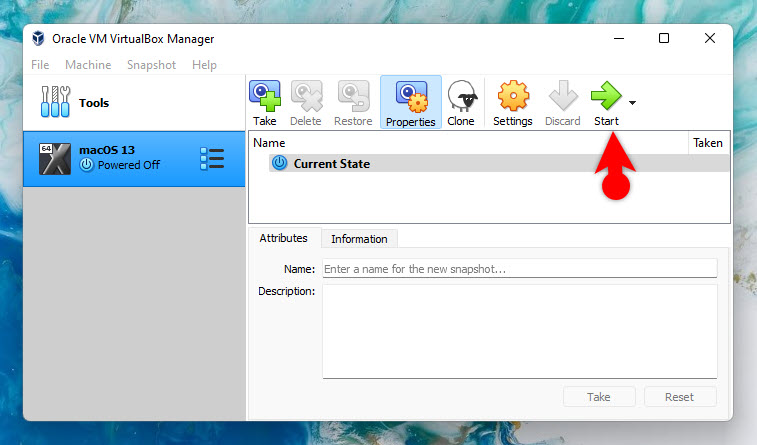Start the macOS 13 virtual machine
The image size is (757, 445).
(x=606, y=103)
